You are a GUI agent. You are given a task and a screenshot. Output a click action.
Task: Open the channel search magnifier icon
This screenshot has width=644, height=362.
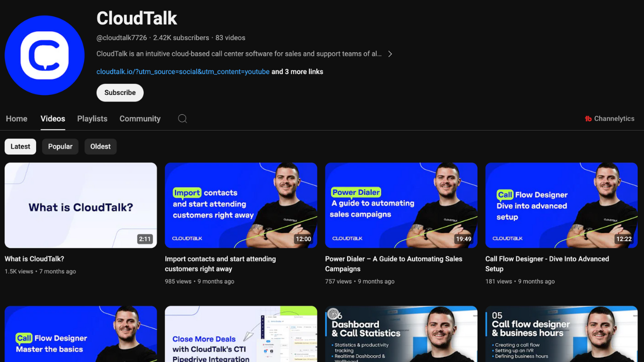point(182,119)
